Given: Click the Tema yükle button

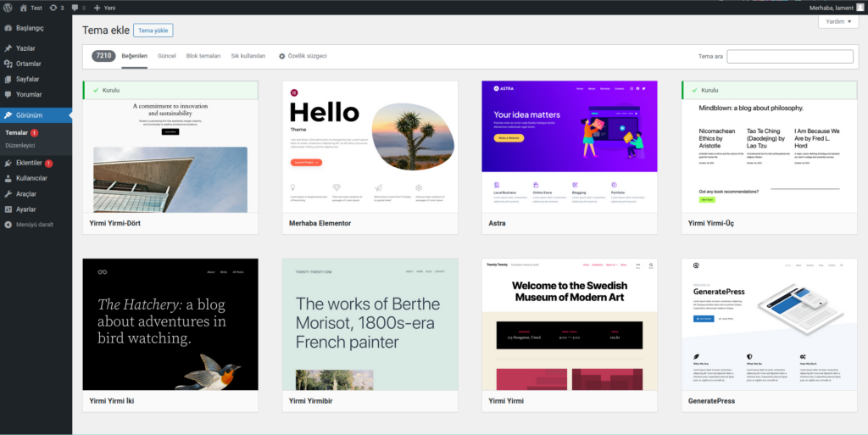Looking at the screenshot, I should [153, 31].
